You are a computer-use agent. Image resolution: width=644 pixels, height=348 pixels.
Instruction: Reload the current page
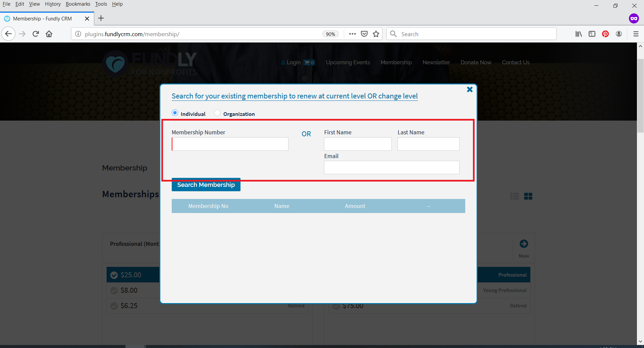pyautogui.click(x=36, y=34)
